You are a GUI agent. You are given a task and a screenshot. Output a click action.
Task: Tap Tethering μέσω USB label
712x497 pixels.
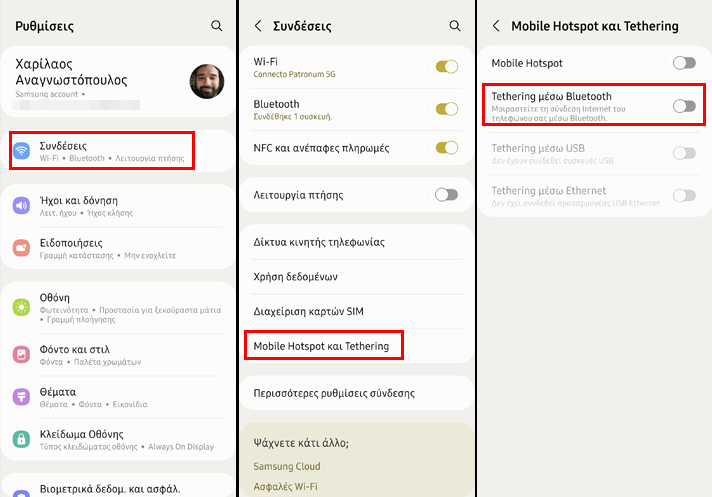coord(538,148)
